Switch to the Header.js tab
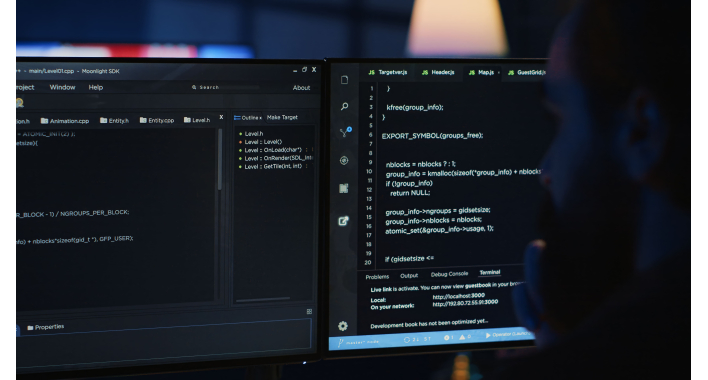 [x=438, y=72]
